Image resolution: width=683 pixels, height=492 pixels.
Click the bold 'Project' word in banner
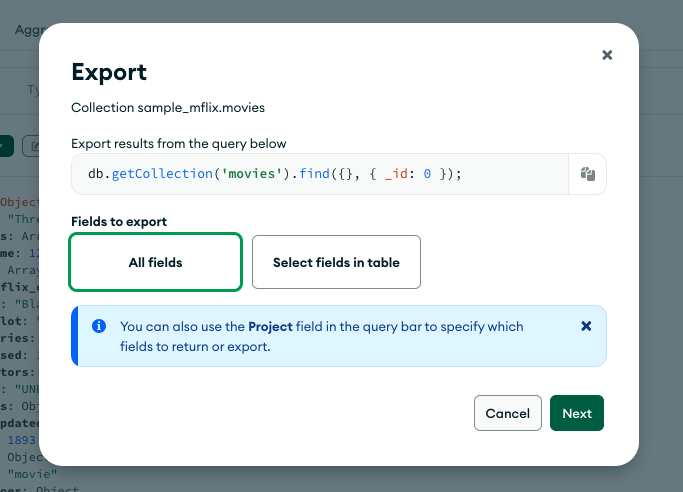[270, 327]
